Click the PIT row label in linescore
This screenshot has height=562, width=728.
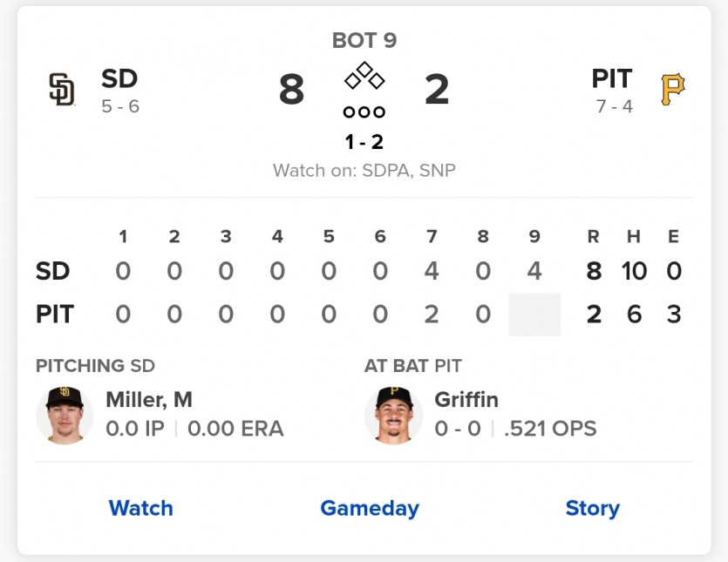[x=55, y=314]
